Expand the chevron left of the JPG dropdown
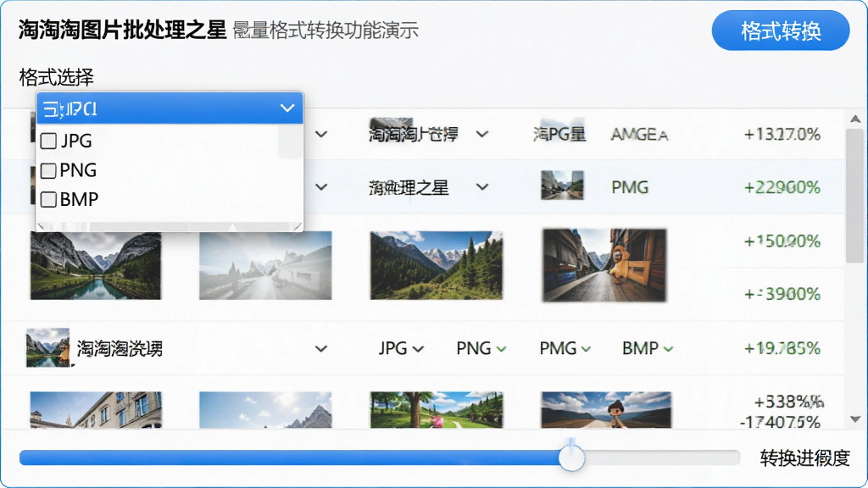868x488 pixels. [x=321, y=348]
